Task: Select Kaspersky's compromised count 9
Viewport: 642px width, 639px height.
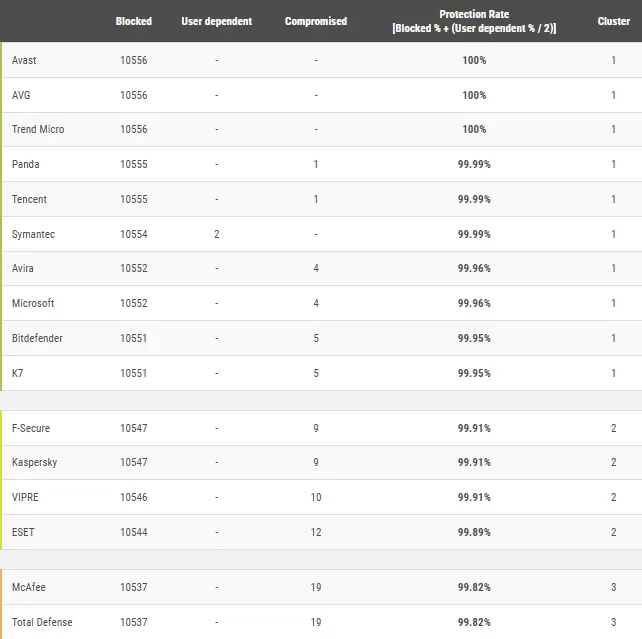Action: pos(316,462)
